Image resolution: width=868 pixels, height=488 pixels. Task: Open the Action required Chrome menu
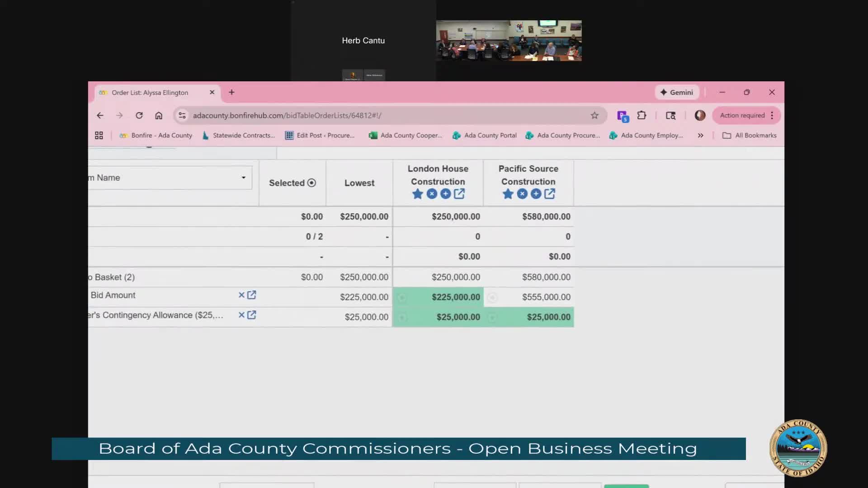pos(746,115)
